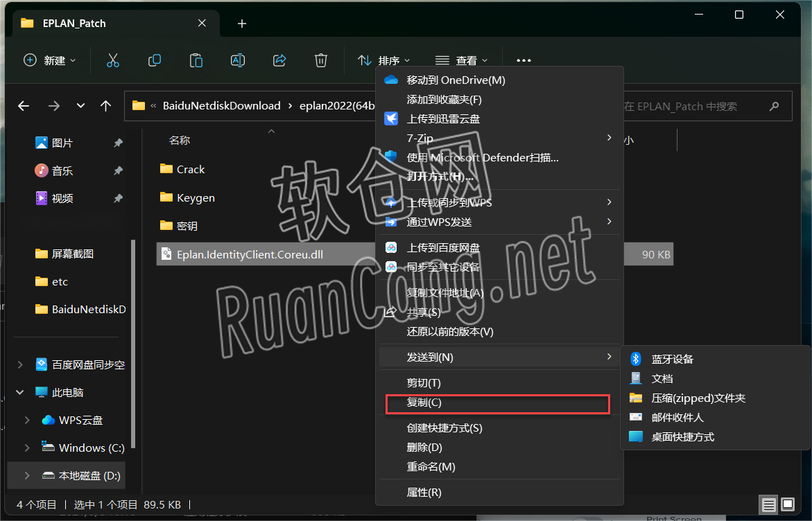
Task: Click the up arrow to go to parent folder
Action: click(105, 105)
